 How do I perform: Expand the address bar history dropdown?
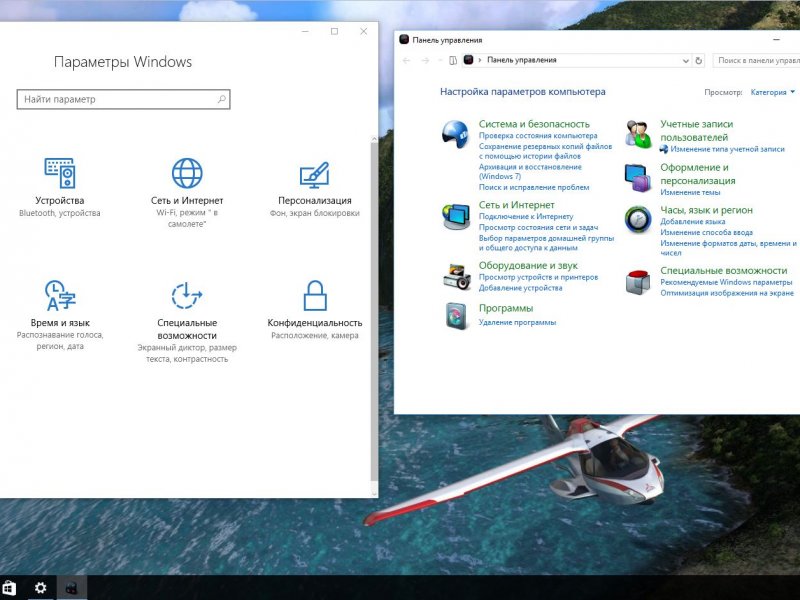(686, 61)
